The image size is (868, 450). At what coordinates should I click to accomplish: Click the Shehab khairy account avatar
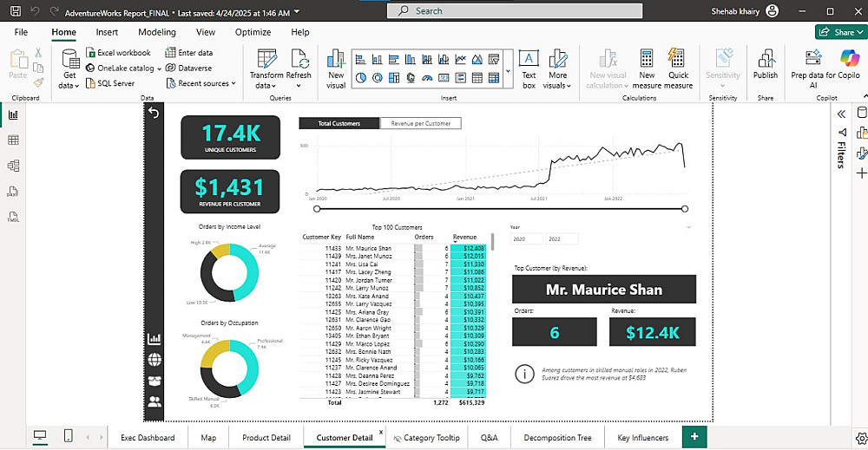(x=773, y=11)
